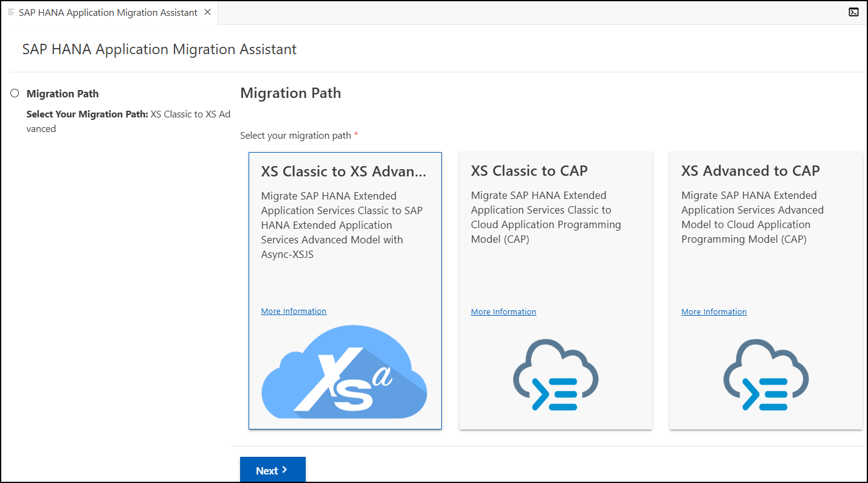The image size is (868, 483).
Task: Click the CAP cloud icon in XS Advanced to CAP card
Action: point(766,375)
